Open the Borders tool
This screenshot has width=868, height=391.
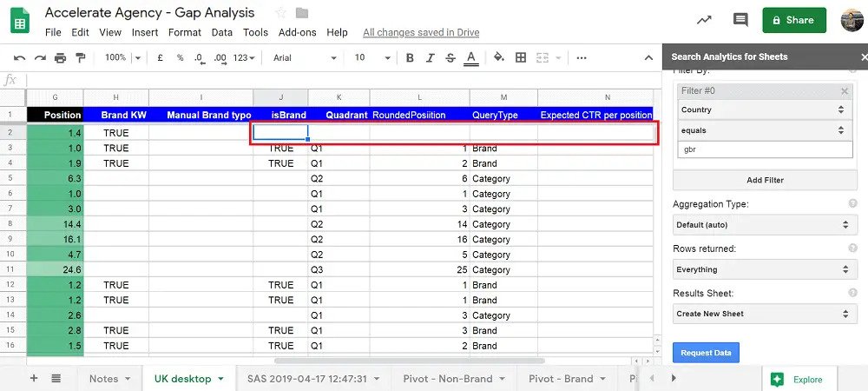coord(520,57)
